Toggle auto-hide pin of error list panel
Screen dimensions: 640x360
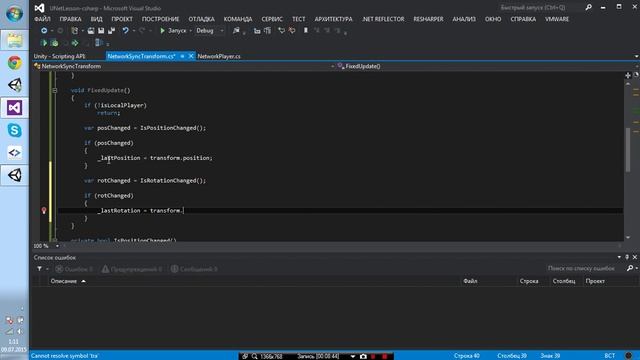pos(627,257)
